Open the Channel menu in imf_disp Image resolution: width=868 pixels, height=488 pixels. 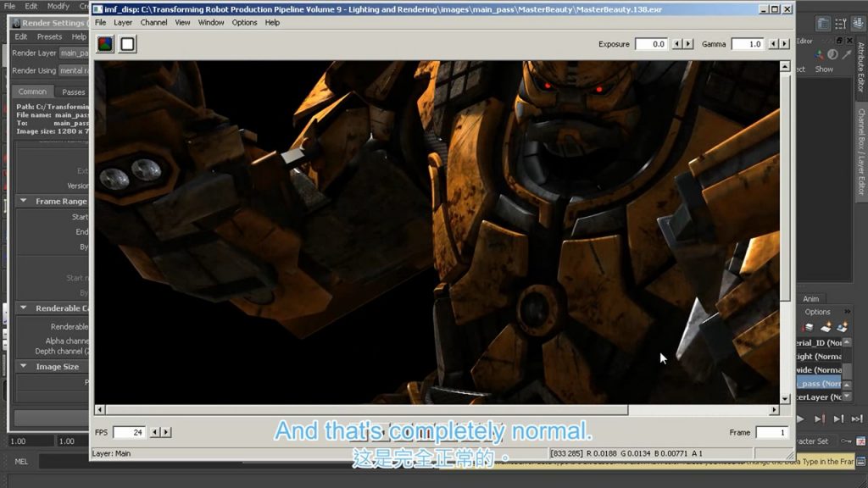point(153,23)
